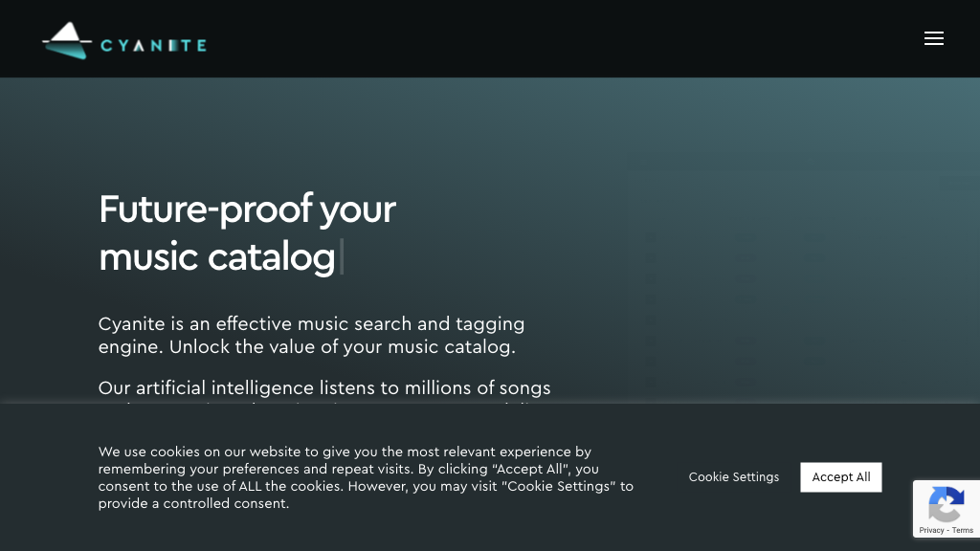
Task: Click the "We use cookies" consent message text
Action: [345, 452]
